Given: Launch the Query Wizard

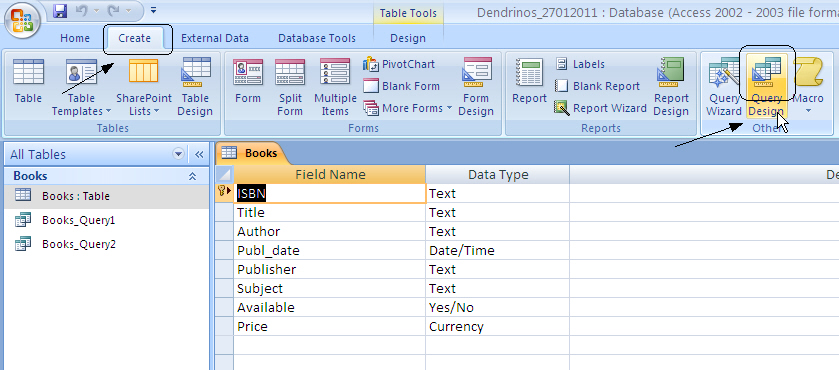Looking at the screenshot, I should 724,87.
